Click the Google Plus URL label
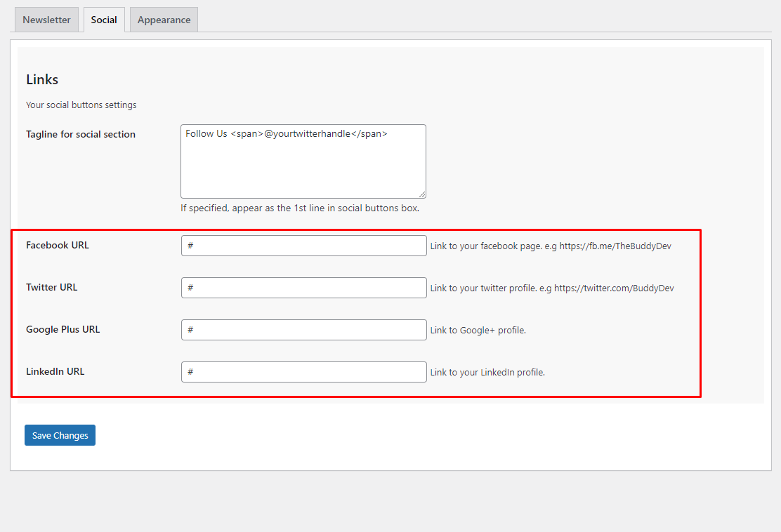 click(63, 329)
